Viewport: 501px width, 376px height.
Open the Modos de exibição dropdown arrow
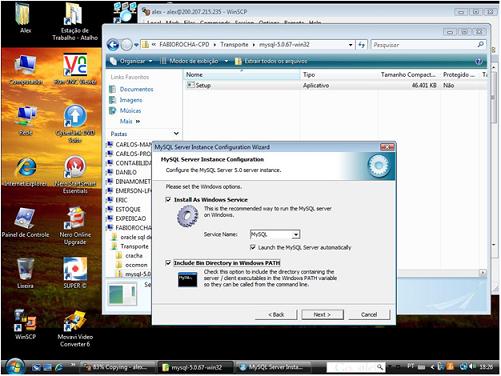coord(226,61)
